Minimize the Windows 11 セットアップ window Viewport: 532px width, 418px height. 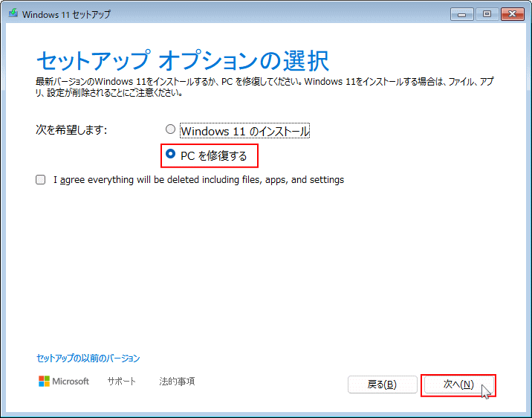pyautogui.click(x=461, y=14)
